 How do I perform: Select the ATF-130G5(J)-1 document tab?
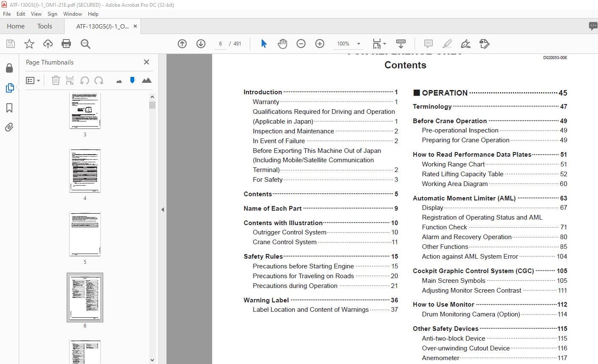(102, 26)
